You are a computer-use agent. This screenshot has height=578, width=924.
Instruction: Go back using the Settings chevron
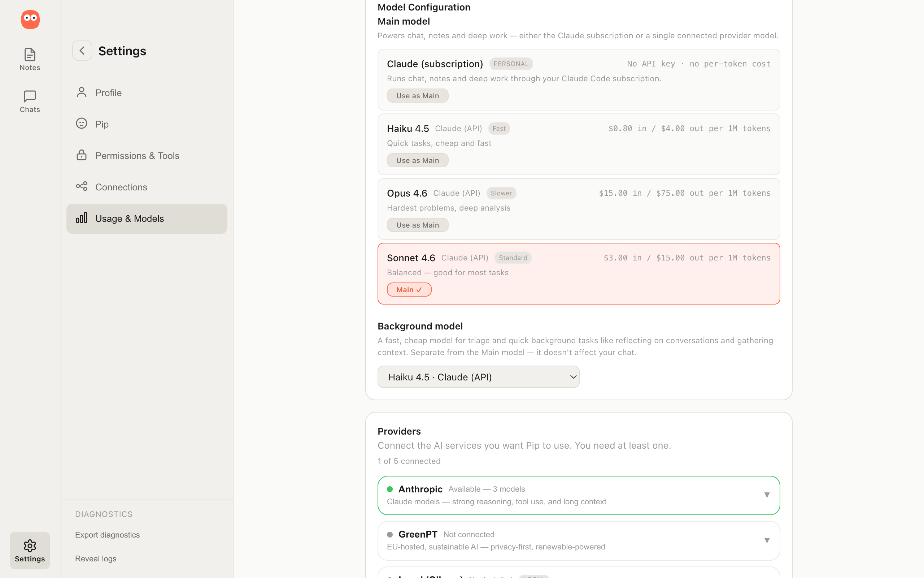[x=82, y=51]
